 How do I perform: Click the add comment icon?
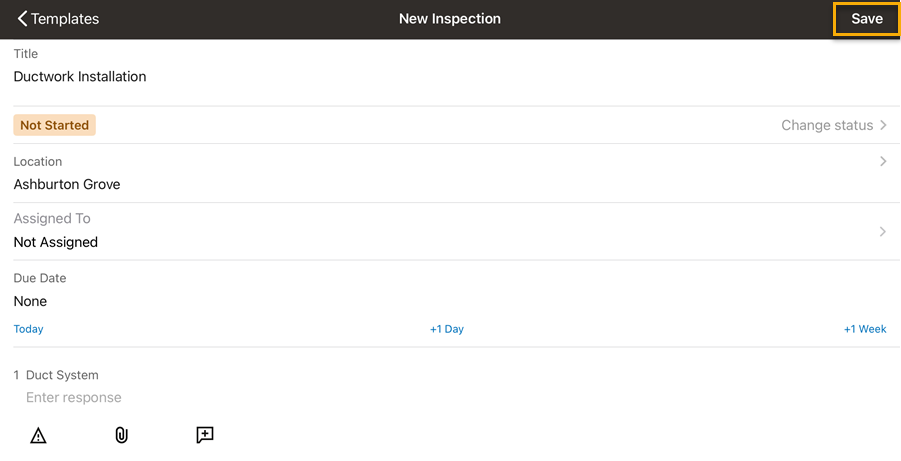tap(205, 435)
